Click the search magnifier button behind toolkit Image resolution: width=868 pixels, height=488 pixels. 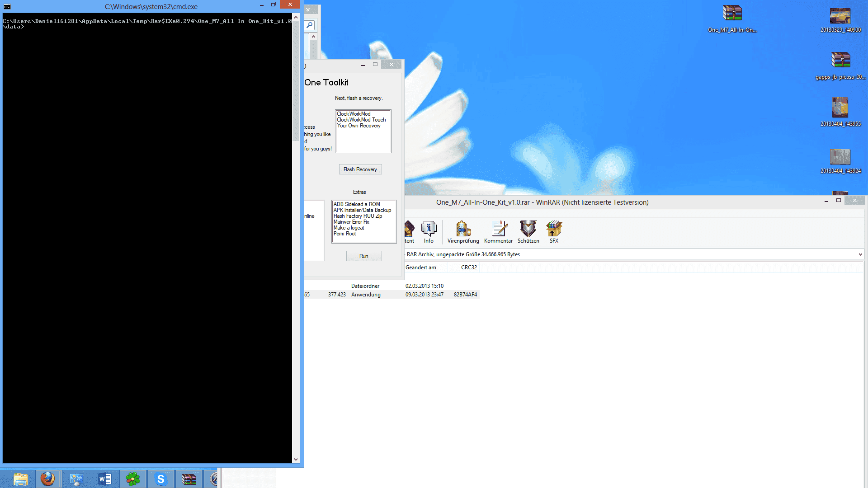(x=310, y=25)
